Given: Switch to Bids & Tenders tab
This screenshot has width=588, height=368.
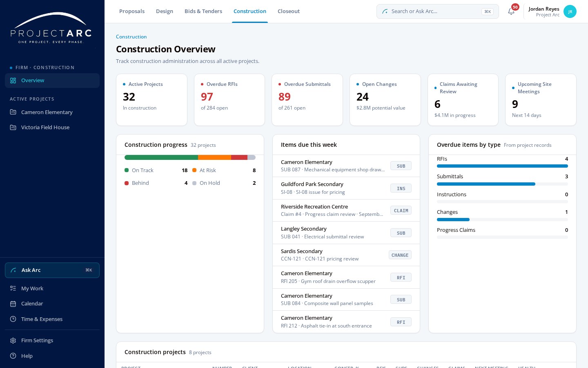Looking at the screenshot, I should click(x=203, y=11).
